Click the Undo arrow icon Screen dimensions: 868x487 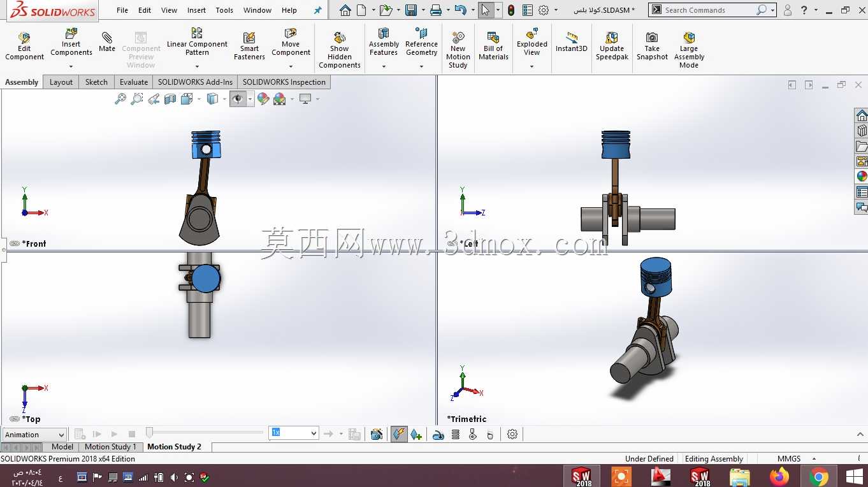461,10
